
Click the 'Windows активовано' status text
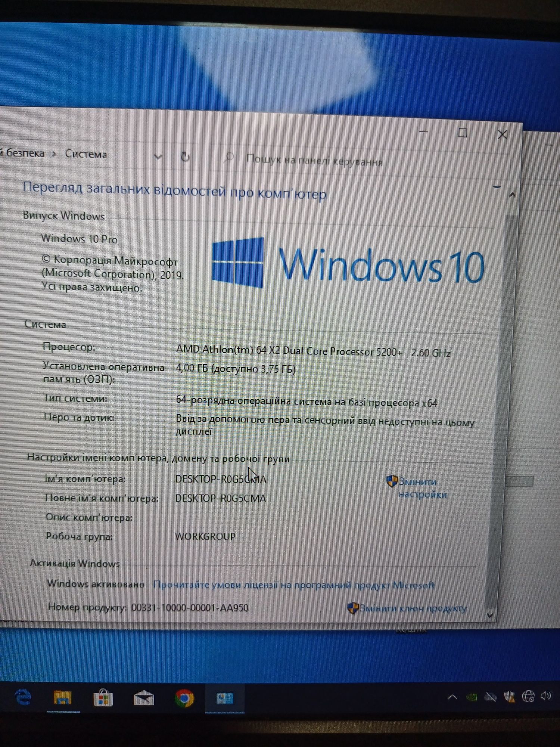coord(96,584)
